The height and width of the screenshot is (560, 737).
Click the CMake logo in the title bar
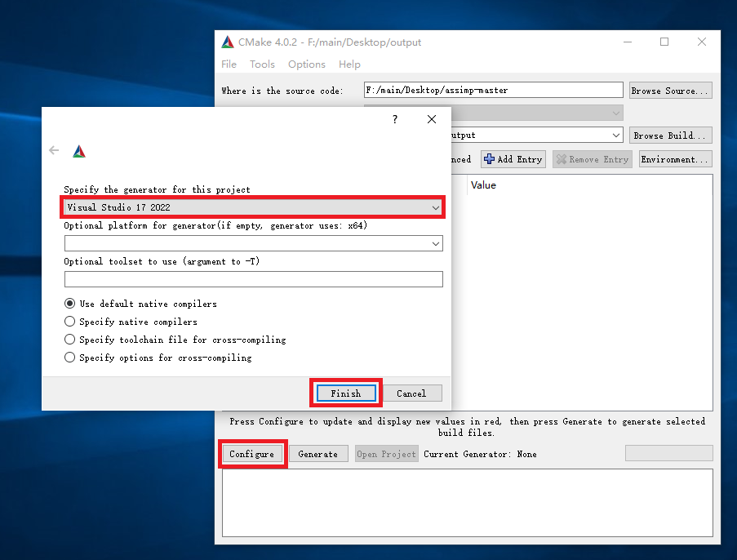[x=228, y=42]
